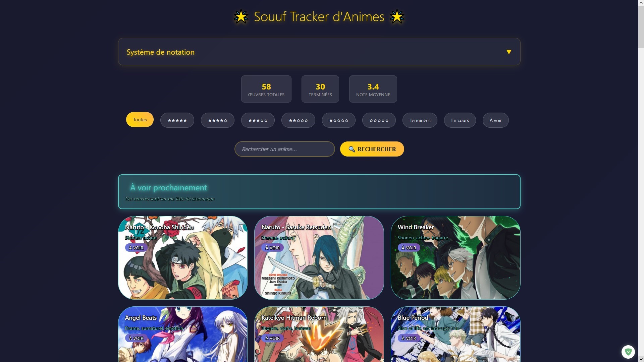This screenshot has height=362, width=644.
Task: Filter by three filled stars rating
Action: coord(258,120)
